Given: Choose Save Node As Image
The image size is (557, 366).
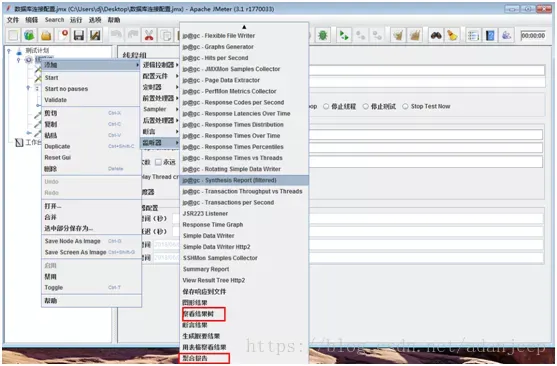Looking at the screenshot, I should [x=91, y=241].
